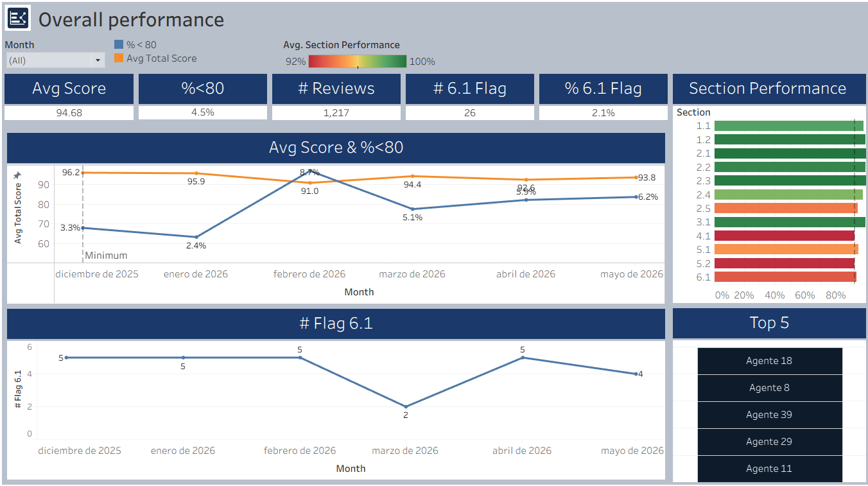Click the 91.0 avg score point for febrero 2026
This screenshot has height=486, width=868.
coord(310,183)
